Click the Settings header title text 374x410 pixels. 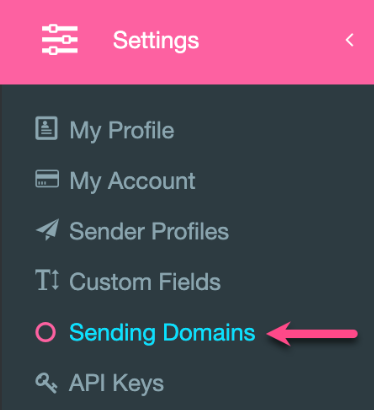pos(156,41)
